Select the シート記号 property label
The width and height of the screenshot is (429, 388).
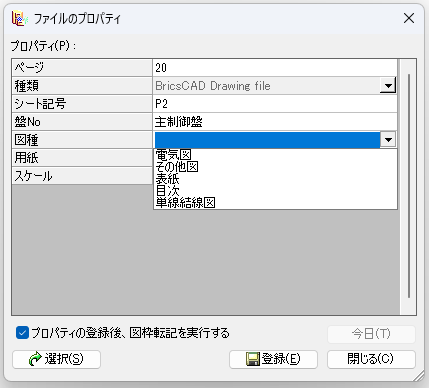pos(82,104)
